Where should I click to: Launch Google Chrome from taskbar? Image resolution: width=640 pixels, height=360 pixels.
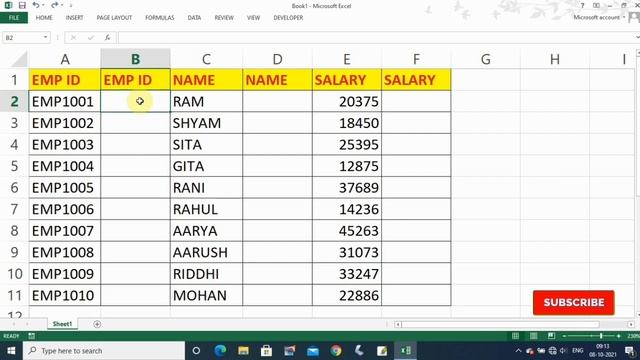point(336,351)
